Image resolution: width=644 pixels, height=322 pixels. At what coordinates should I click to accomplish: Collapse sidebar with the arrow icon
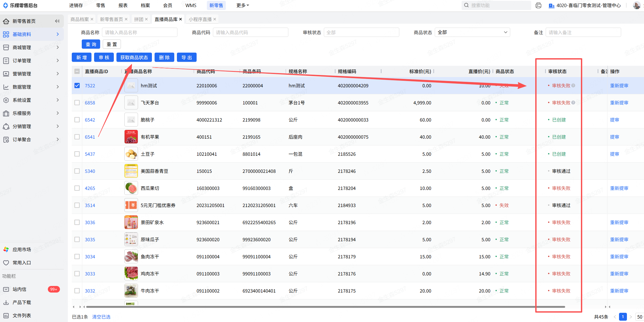coord(57,21)
